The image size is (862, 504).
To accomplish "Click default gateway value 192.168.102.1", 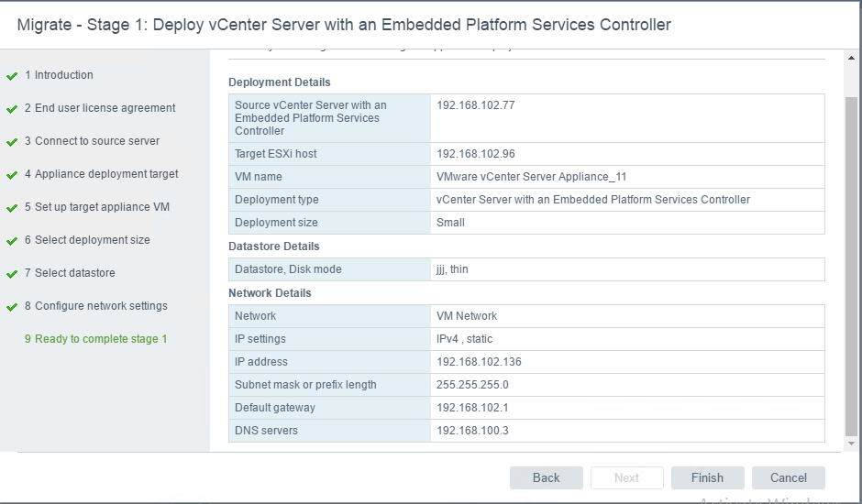I will [x=472, y=408].
